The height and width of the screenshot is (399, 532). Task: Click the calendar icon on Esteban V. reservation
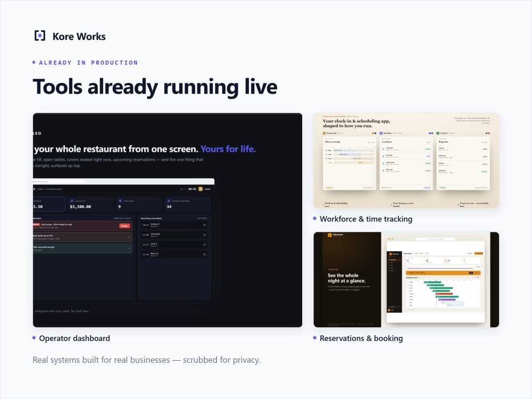(205, 225)
